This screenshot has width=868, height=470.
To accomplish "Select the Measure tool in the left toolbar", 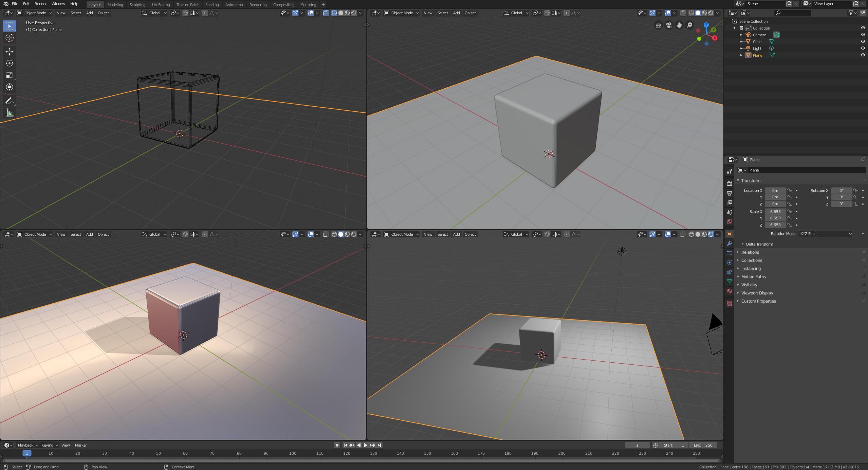I will 9,113.
